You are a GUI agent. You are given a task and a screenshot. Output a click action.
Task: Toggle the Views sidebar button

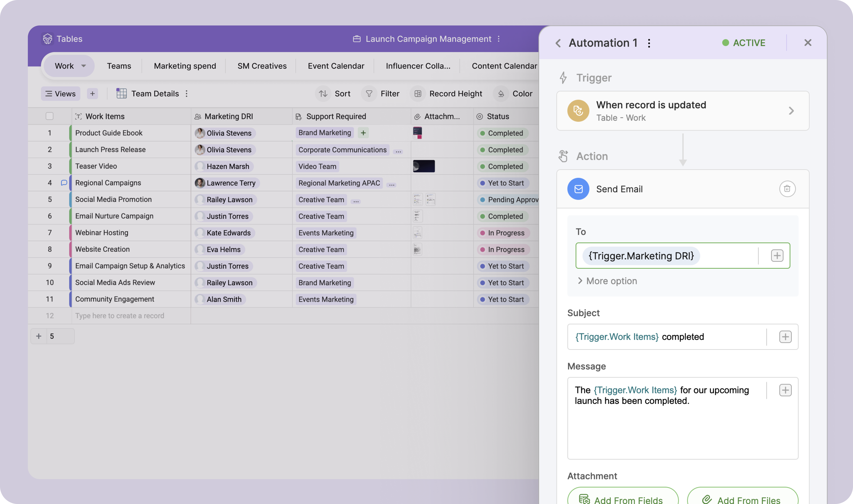point(60,94)
